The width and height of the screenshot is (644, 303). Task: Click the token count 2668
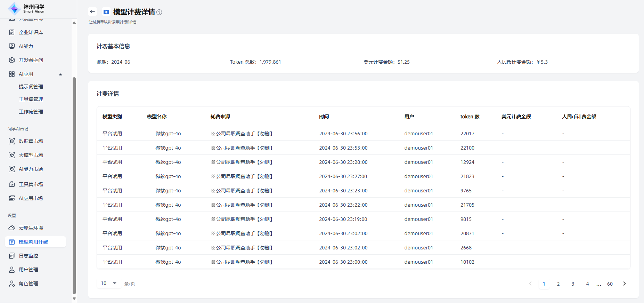466,248
